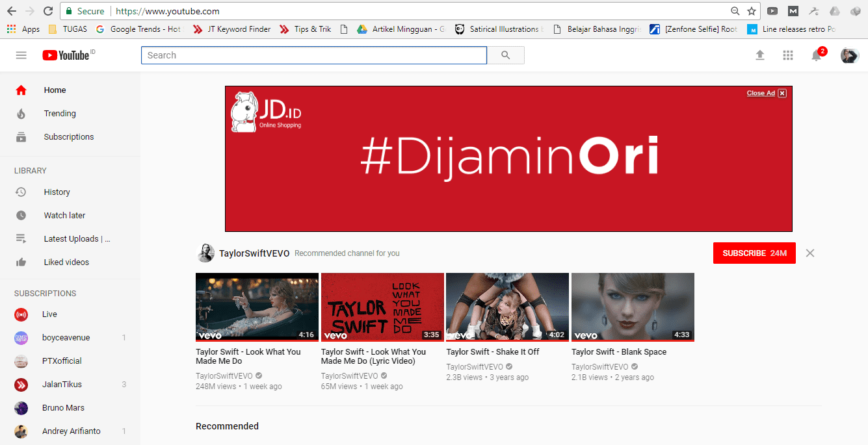Screen dimensions: 868x445
Task: Open the Google Trends bookmark
Action: pyautogui.click(x=138, y=29)
